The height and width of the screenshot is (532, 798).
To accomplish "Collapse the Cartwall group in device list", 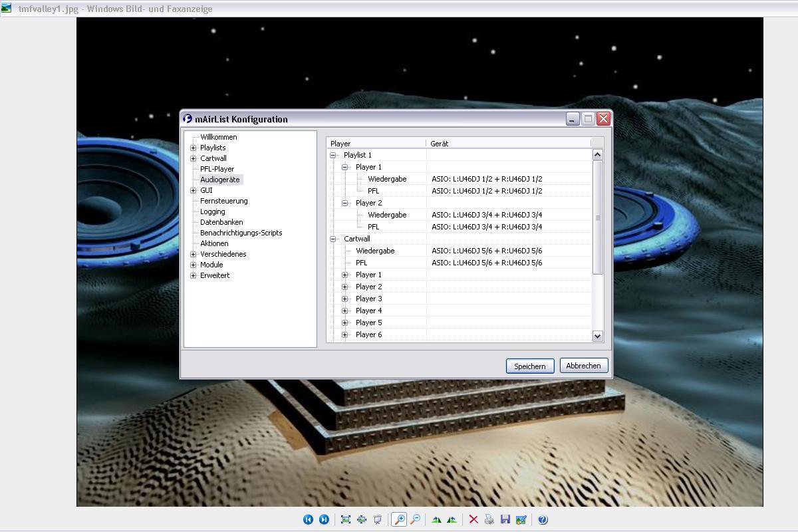I will click(x=333, y=239).
